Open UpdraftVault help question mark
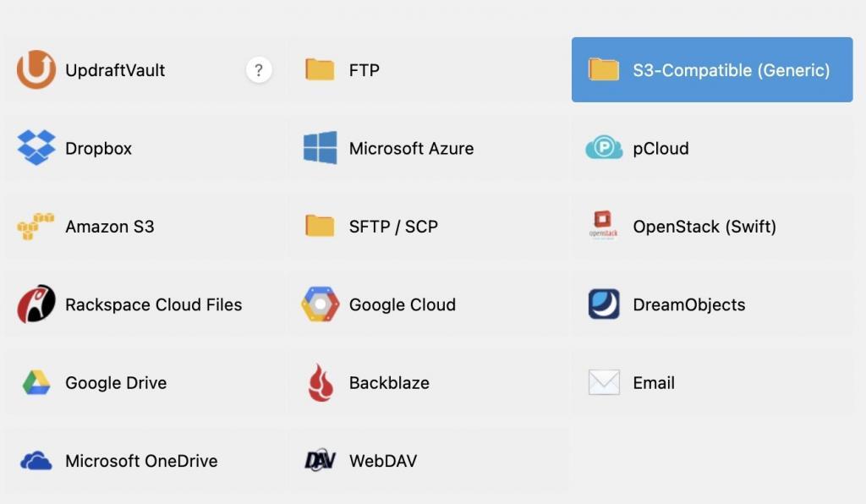The width and height of the screenshot is (866, 504). [x=259, y=70]
